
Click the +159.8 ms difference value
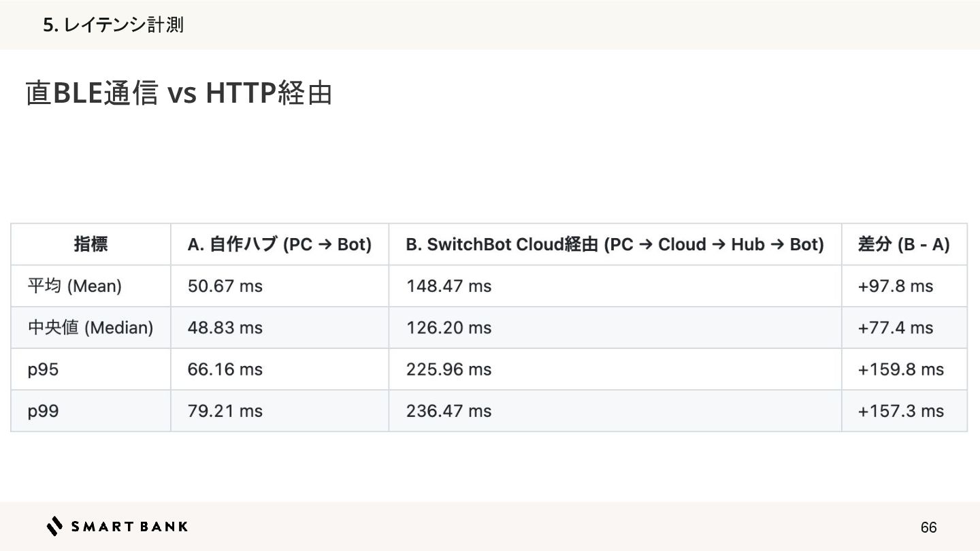click(900, 369)
